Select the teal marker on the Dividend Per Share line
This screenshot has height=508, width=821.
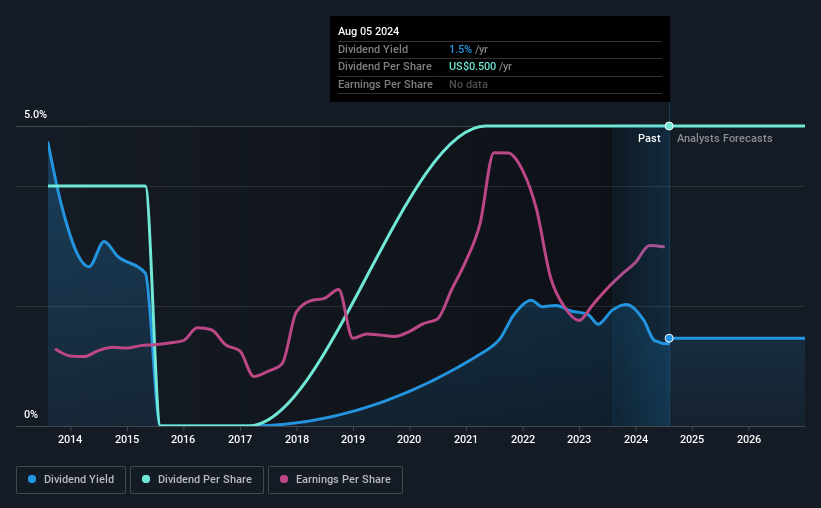(x=669, y=126)
